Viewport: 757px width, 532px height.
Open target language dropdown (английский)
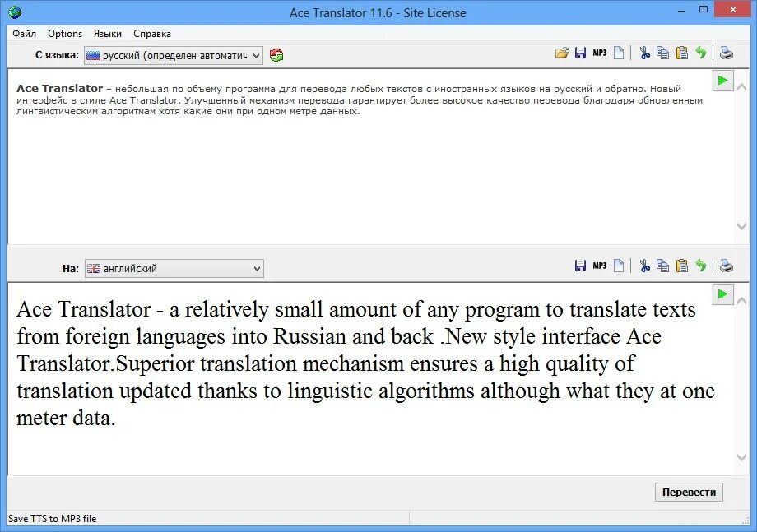tap(174, 268)
